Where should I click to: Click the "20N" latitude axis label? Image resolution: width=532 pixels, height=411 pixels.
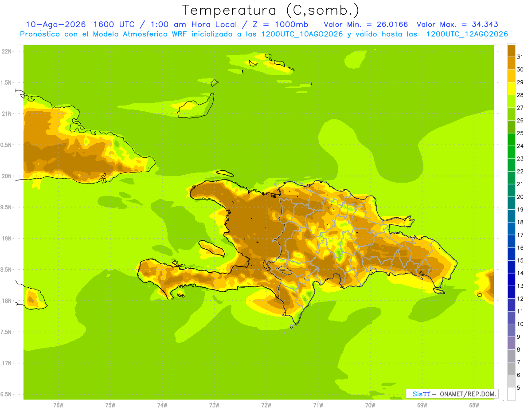pos(7,176)
